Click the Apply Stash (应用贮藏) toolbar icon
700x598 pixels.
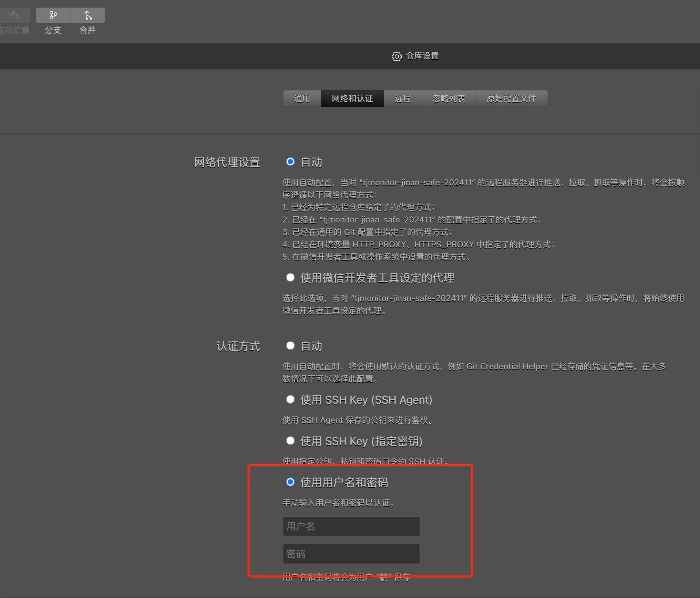pyautogui.click(x=14, y=16)
